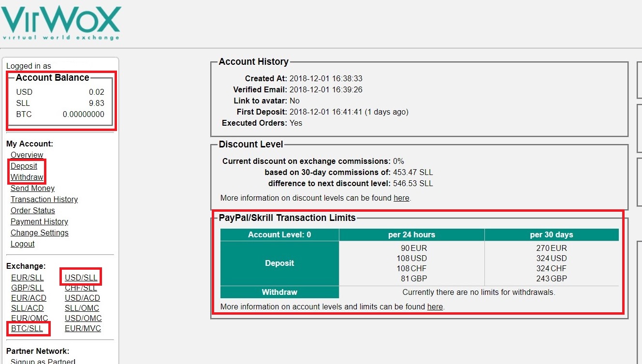The image size is (642, 364).
Task: Click the 'per 30 days' column header
Action: (x=552, y=235)
